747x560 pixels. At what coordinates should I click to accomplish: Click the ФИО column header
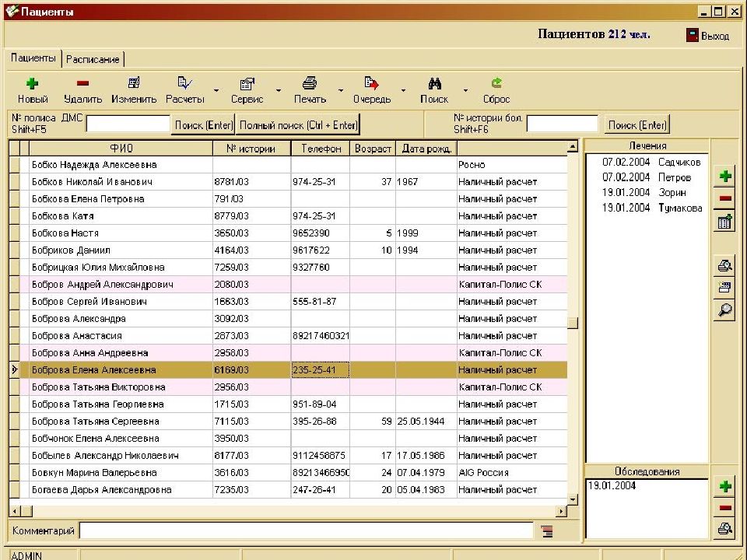tap(121, 149)
